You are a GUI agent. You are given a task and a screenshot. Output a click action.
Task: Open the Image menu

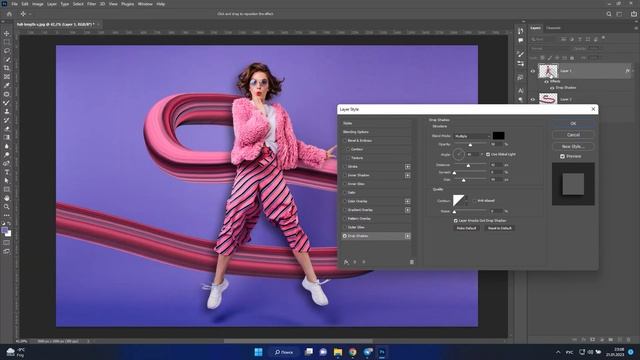(x=38, y=4)
